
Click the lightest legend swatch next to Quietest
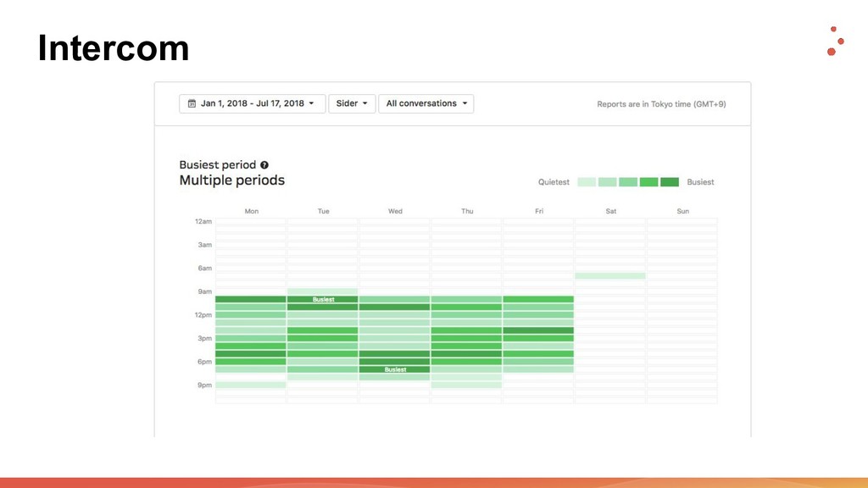tap(587, 182)
